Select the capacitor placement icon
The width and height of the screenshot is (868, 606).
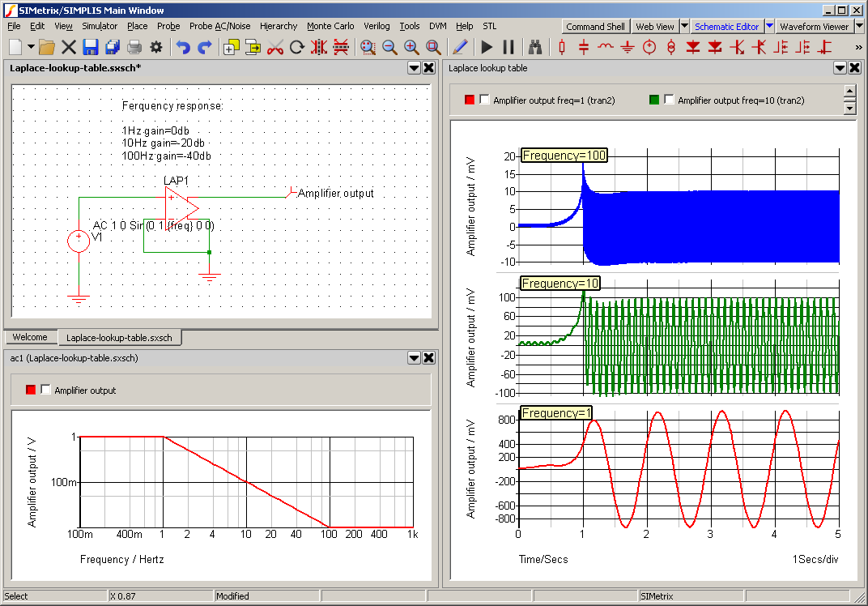click(583, 47)
